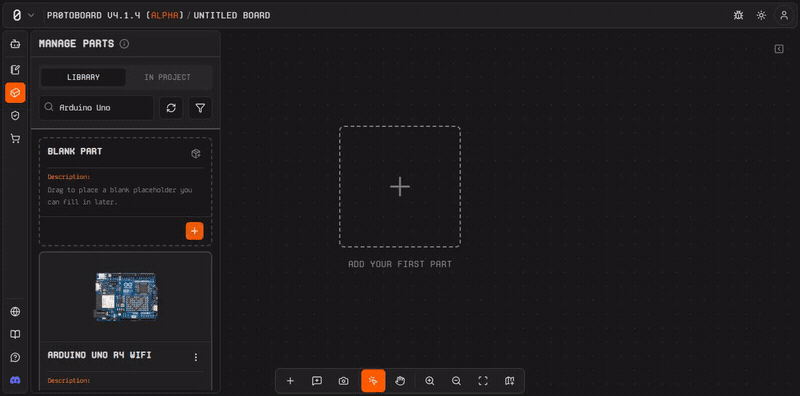This screenshot has height=396, width=800.
Task: Open the documentation book icon
Action: pyautogui.click(x=15, y=335)
